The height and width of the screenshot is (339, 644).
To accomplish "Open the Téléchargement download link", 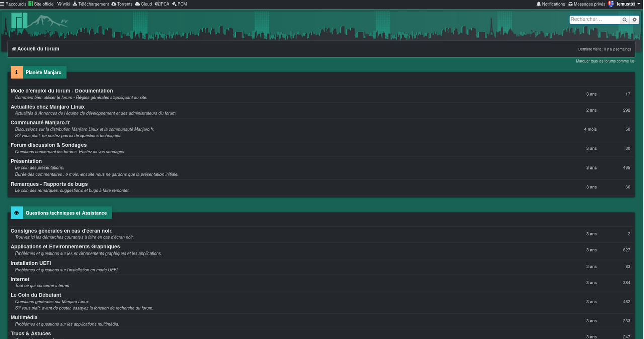I will [91, 4].
